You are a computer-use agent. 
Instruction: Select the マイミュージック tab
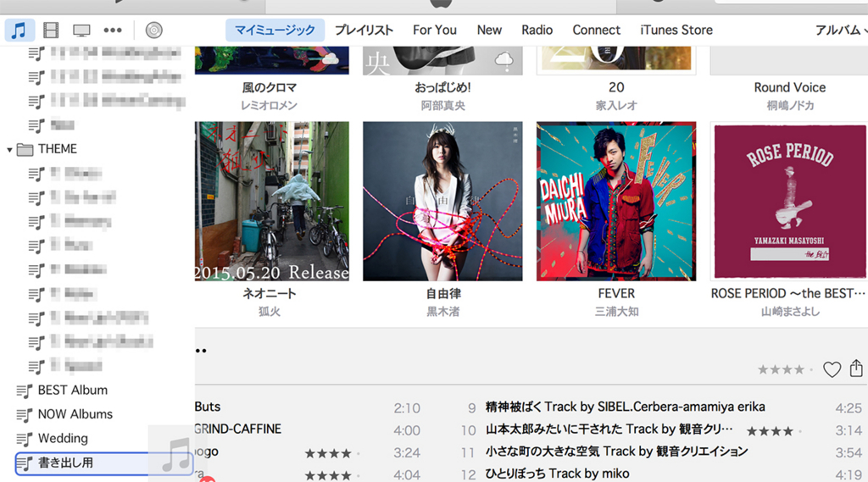click(275, 30)
